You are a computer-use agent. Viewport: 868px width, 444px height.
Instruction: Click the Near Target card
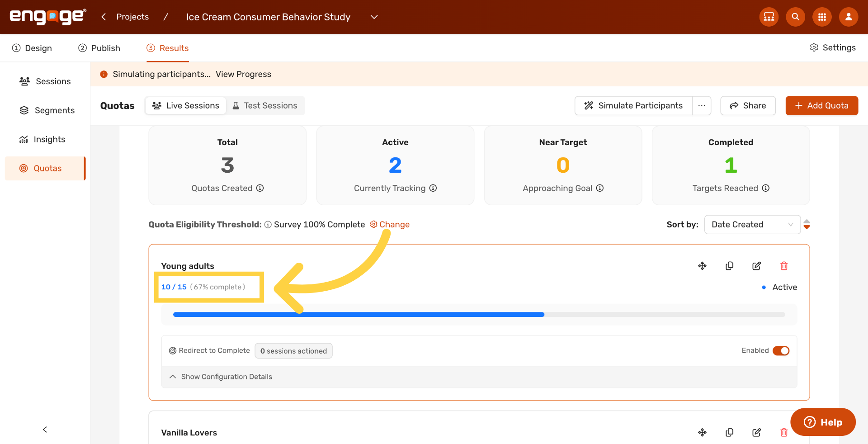pos(563,165)
